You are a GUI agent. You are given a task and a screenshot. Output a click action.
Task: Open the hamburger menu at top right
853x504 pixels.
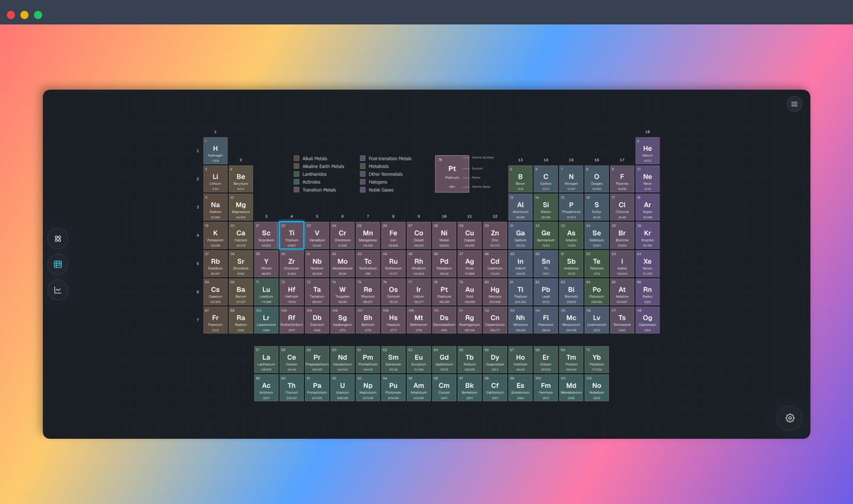[794, 104]
